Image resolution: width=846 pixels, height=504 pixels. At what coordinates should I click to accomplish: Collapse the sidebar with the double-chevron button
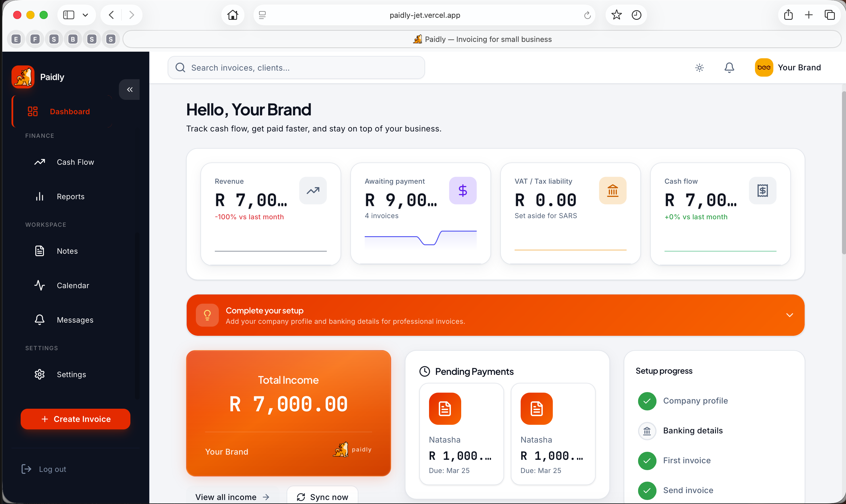[130, 89]
